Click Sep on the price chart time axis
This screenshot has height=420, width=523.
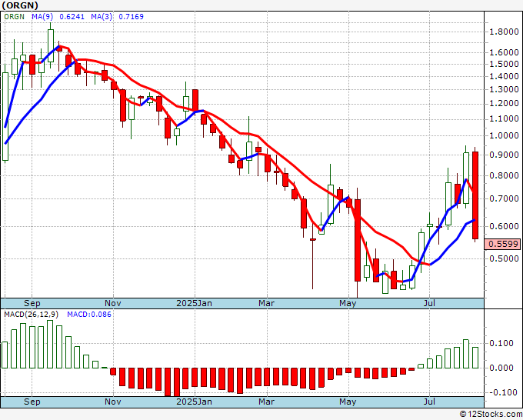(x=32, y=303)
